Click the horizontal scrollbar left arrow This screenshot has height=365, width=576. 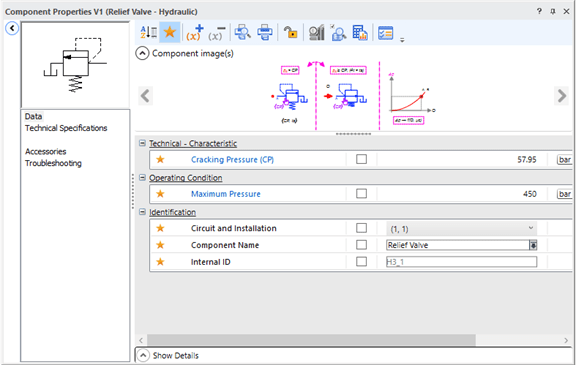pyautogui.click(x=141, y=340)
